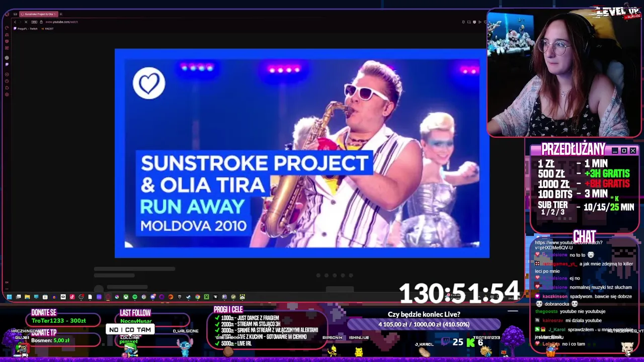
Task: Click the 'Bosmen: 5,00 zł' donate label
Action: 50,340
